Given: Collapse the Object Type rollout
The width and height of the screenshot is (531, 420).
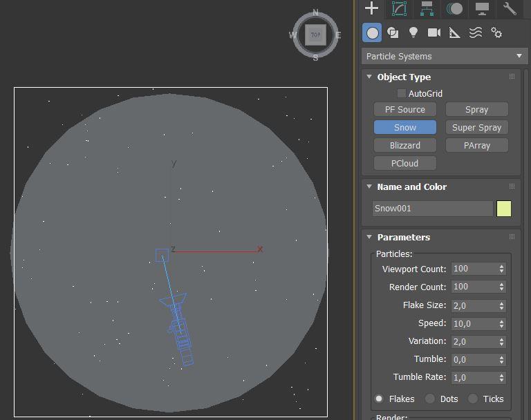Looking at the screenshot, I should click(x=369, y=77).
